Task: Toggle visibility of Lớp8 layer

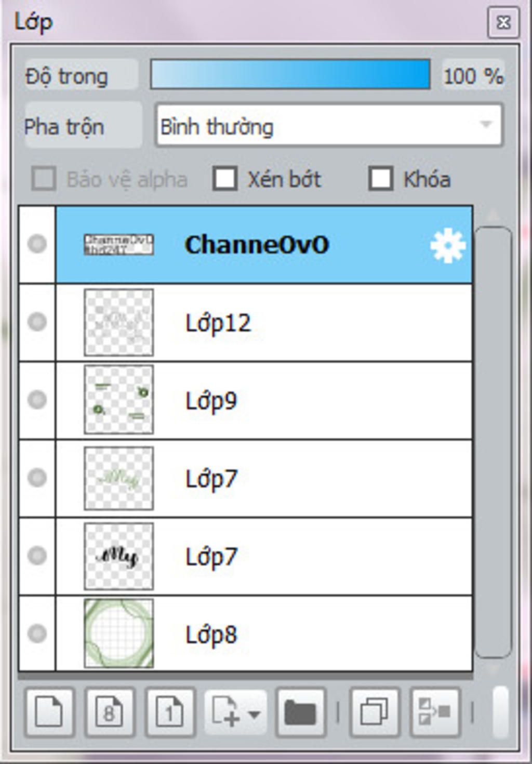Action: pyautogui.click(x=37, y=633)
